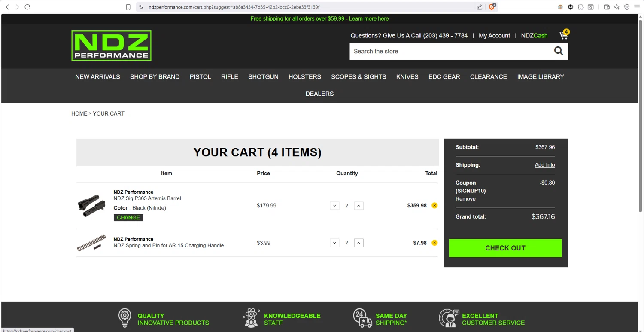
Task: Click the Change button for barrel color
Action: (128, 218)
